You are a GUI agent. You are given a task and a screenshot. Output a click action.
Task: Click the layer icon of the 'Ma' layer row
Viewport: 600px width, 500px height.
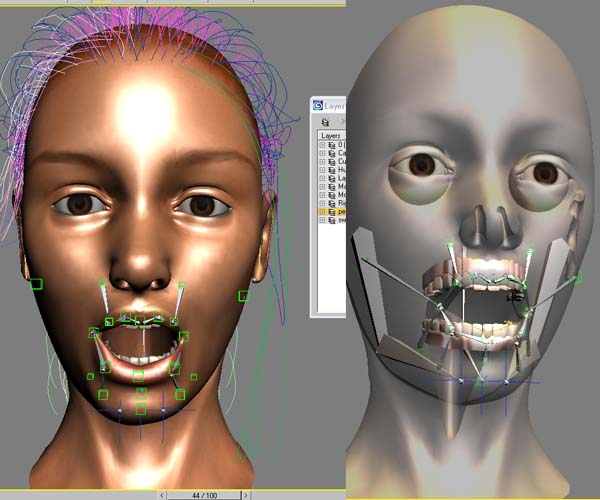[x=331, y=187]
